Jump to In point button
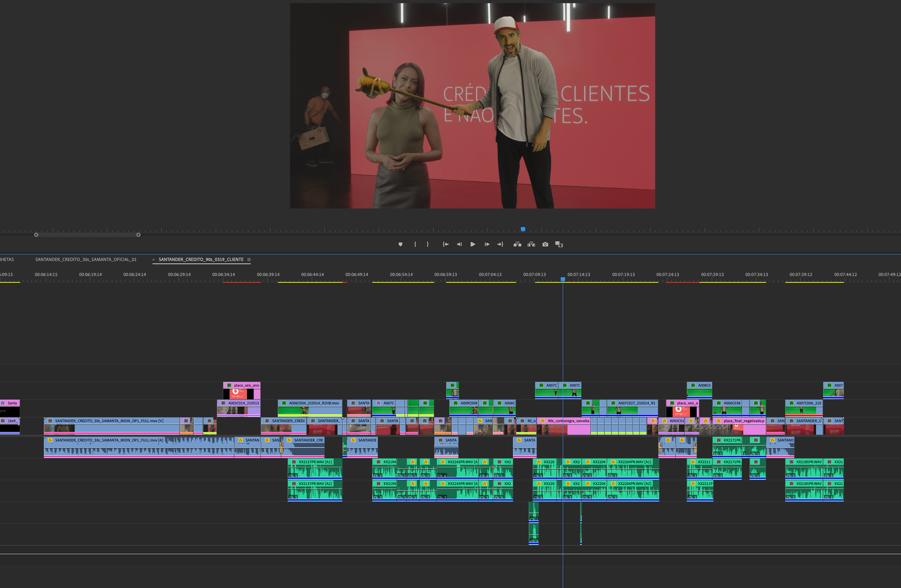The image size is (901, 588). pyautogui.click(x=446, y=245)
